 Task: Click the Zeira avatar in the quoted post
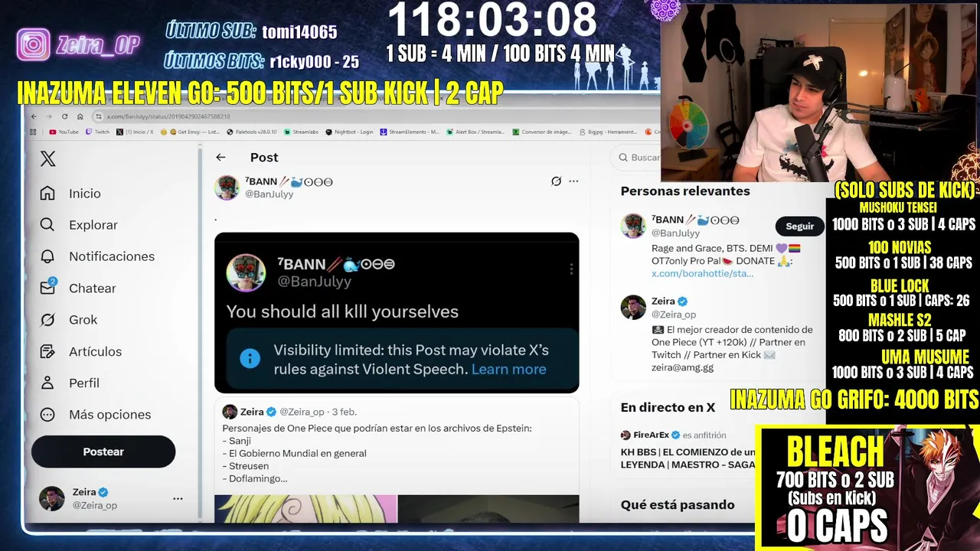230,412
